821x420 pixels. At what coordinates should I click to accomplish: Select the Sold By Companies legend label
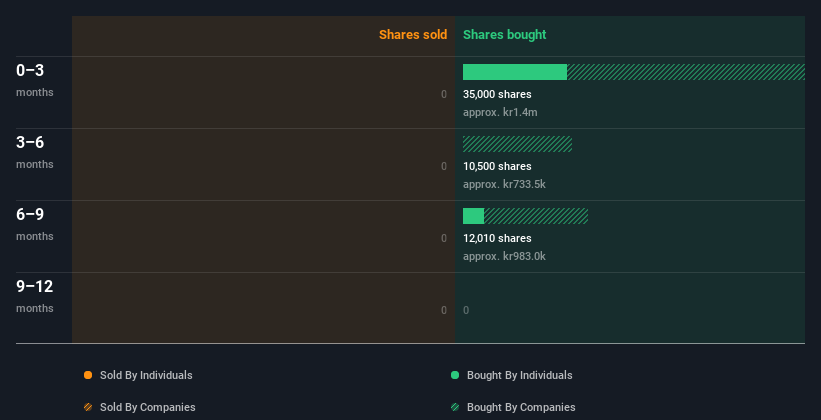(x=148, y=407)
